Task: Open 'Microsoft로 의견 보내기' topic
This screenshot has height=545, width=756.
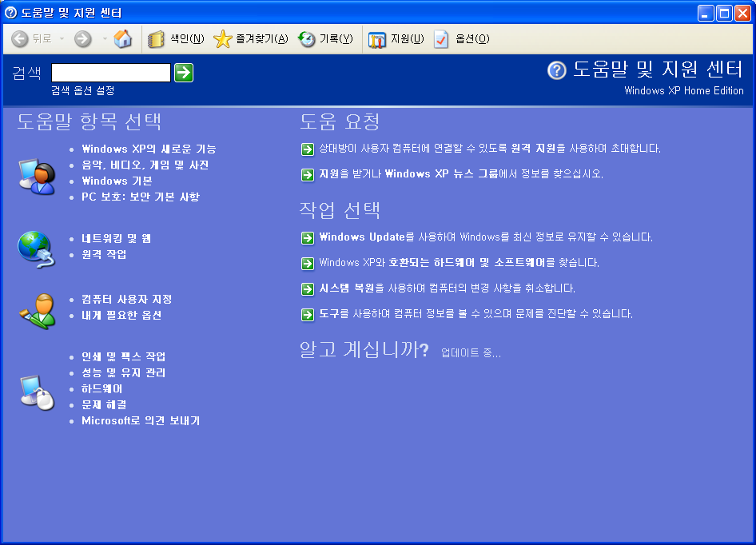Action: [141, 420]
